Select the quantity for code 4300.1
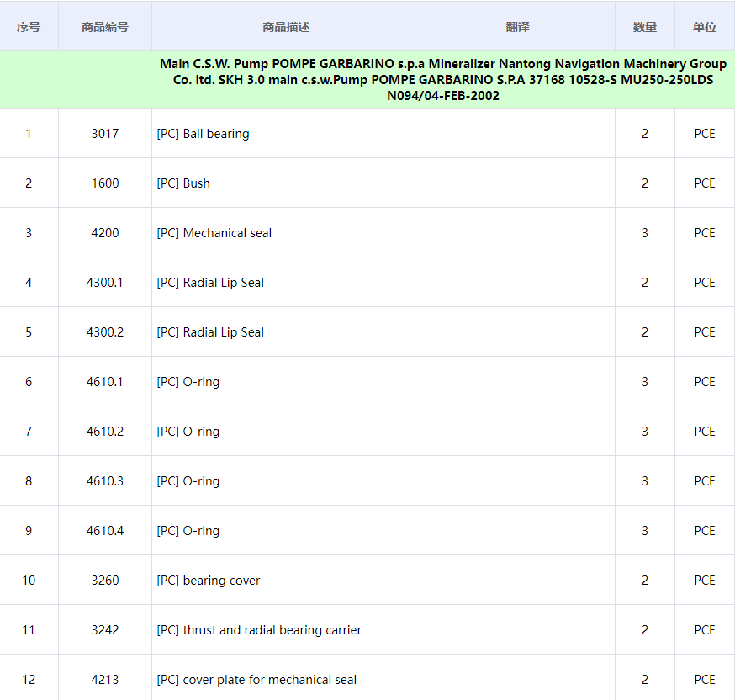Viewport: 735px width, 700px height. click(x=645, y=283)
